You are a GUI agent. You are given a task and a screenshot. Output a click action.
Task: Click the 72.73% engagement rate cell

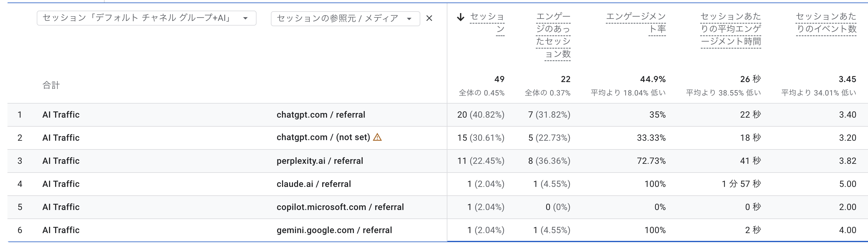click(651, 161)
